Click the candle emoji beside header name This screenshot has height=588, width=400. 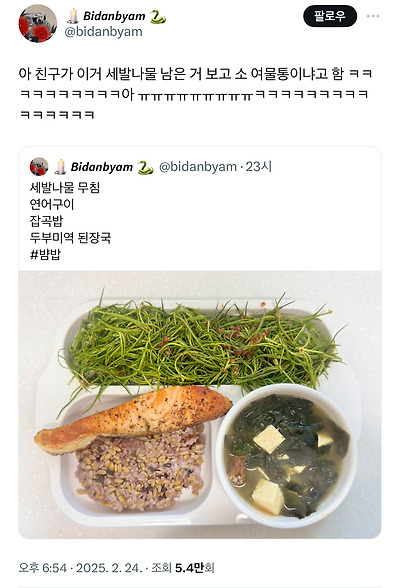coord(73,16)
